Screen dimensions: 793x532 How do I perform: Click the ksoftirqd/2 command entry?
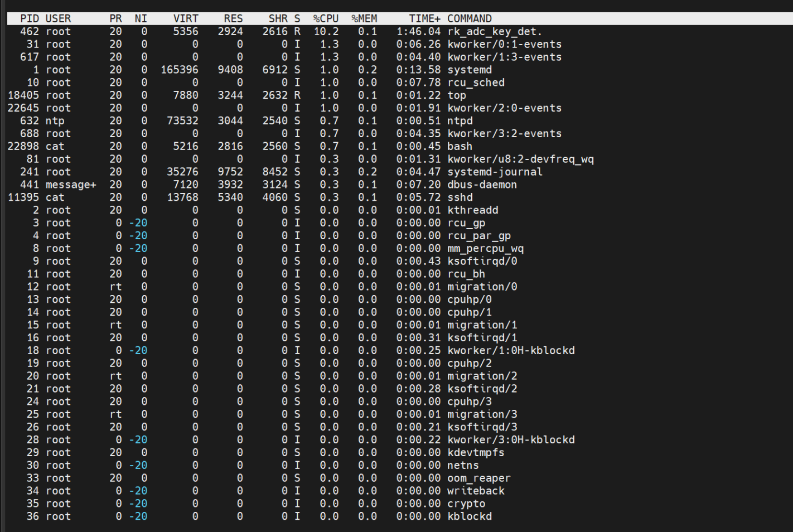(482, 389)
